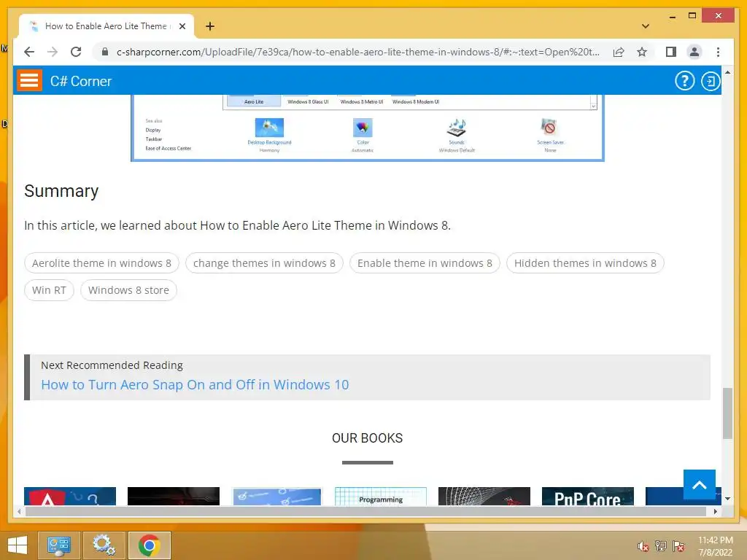Click the vertical scrollbar thumb
747x560 pixels.
coord(727,413)
